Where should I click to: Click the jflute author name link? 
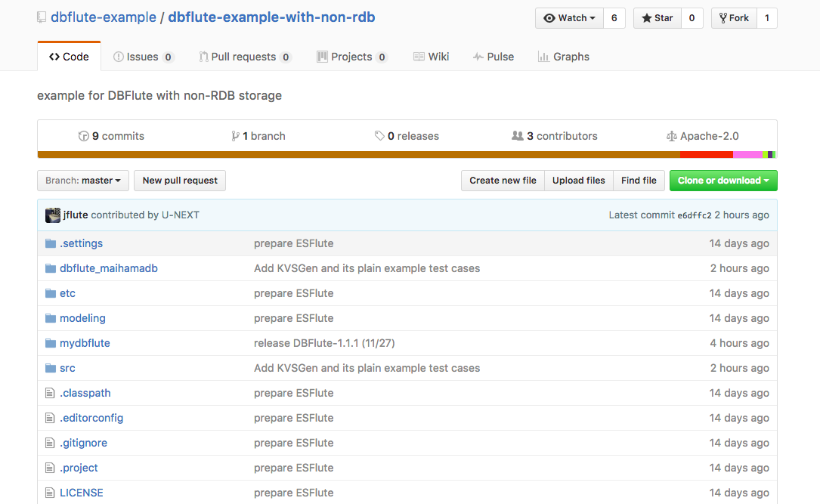tap(76, 215)
